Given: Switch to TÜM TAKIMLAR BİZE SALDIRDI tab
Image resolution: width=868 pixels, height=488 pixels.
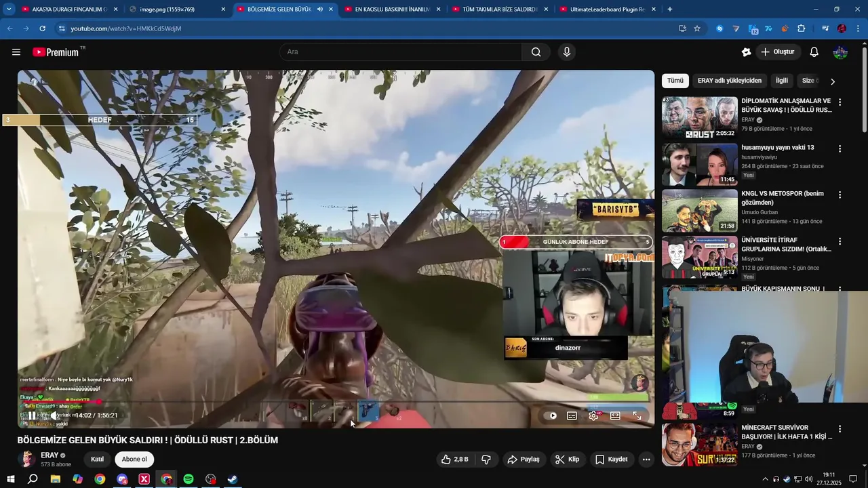Looking at the screenshot, I should [499, 9].
